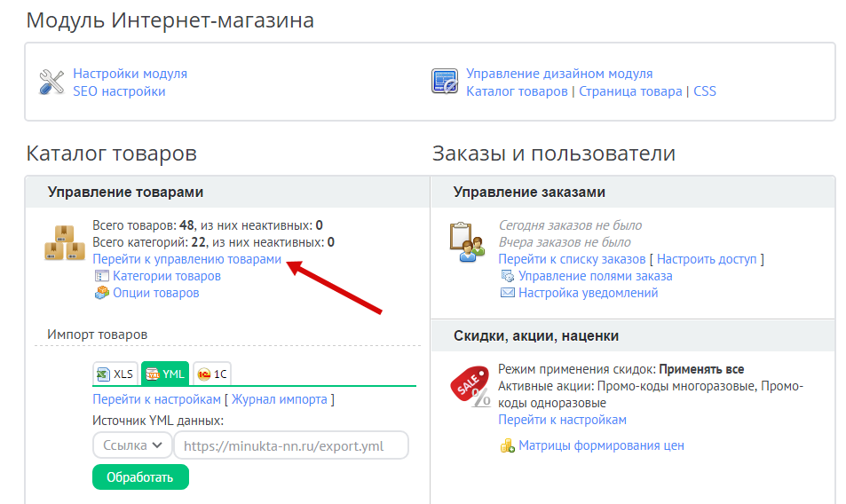Open Настроить доступ link for orders

pyautogui.click(x=708, y=259)
